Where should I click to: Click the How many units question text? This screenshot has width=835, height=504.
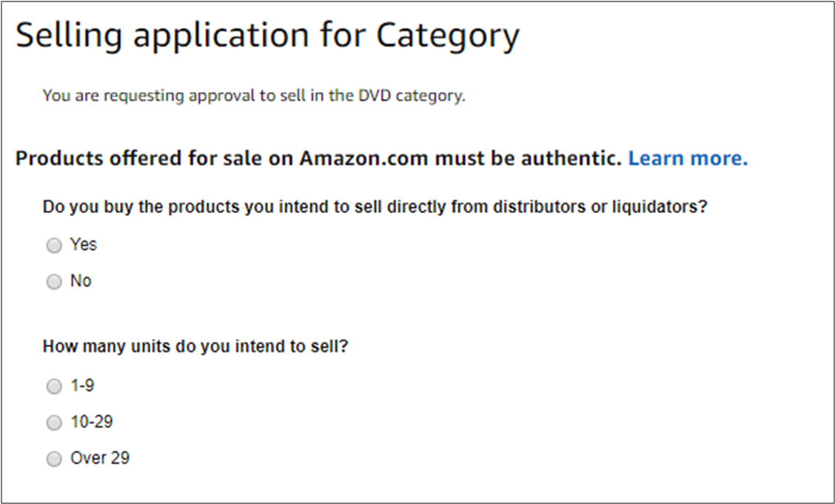pyautogui.click(x=195, y=346)
